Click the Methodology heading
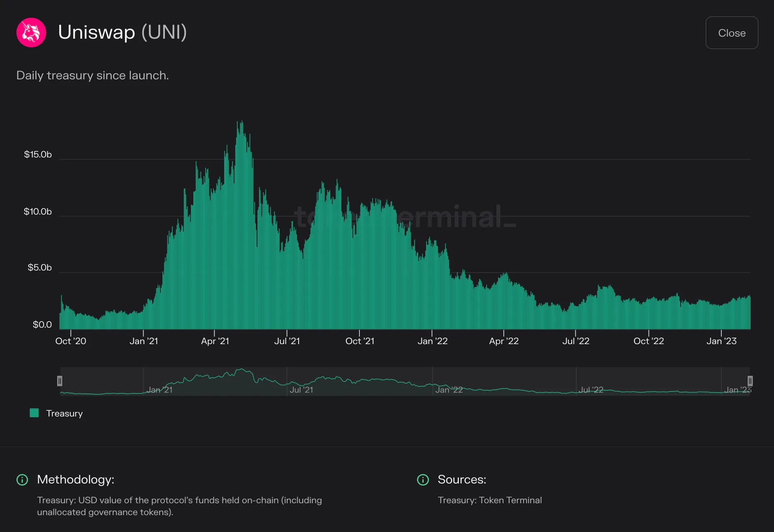Image resolution: width=774 pixels, height=532 pixels. click(76, 479)
